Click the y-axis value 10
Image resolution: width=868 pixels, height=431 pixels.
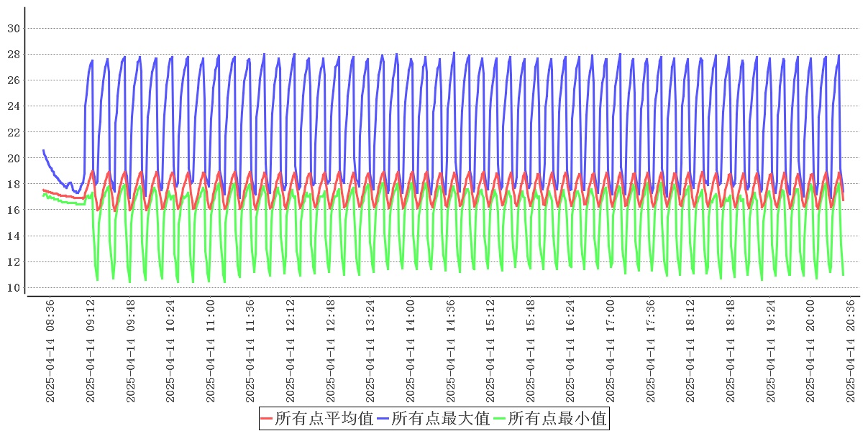tap(12, 288)
